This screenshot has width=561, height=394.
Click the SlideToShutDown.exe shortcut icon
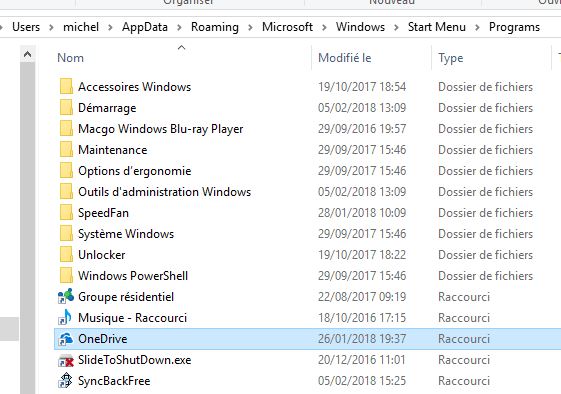tap(65, 360)
